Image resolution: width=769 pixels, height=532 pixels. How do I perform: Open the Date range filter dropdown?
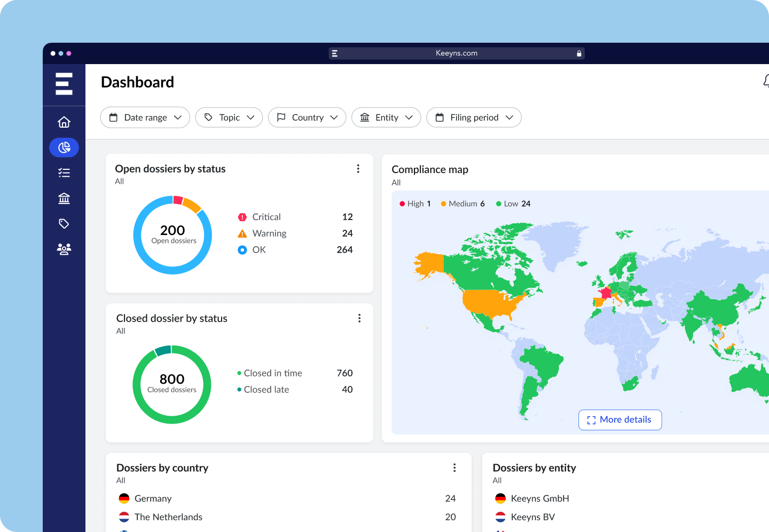[x=145, y=118]
